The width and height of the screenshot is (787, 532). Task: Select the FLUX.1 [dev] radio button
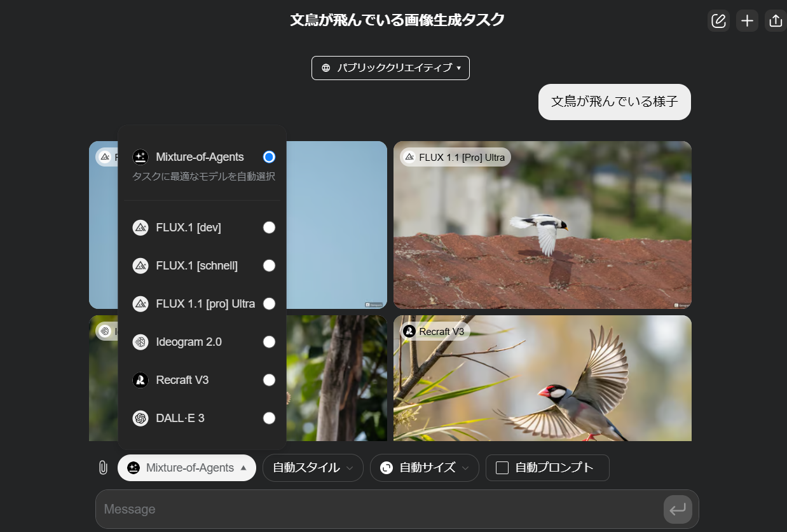click(269, 228)
